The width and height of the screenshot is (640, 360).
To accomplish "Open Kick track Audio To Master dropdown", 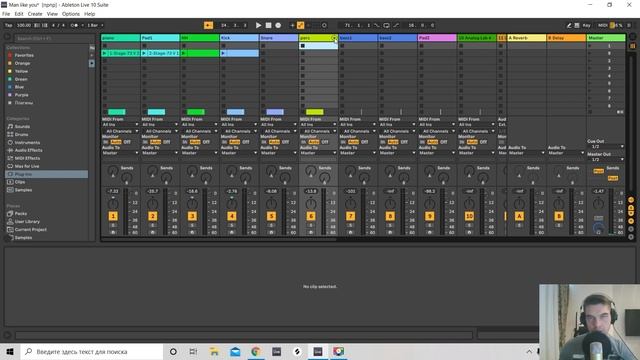I will [239, 153].
